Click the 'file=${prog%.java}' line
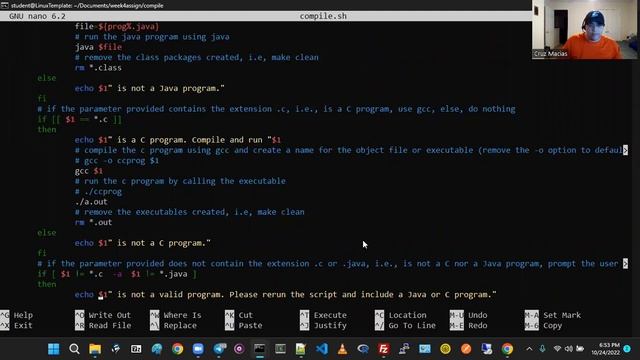The image size is (640, 360). (x=117, y=27)
